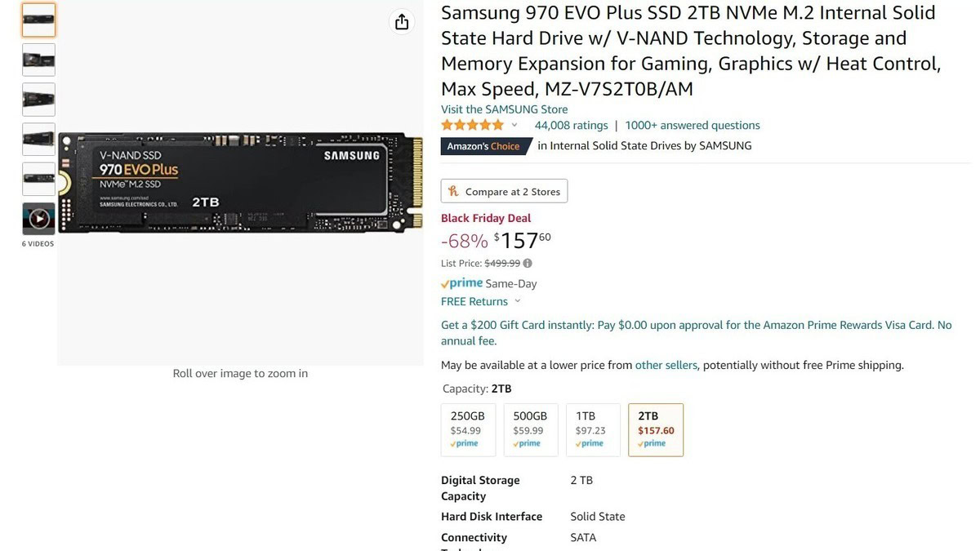The width and height of the screenshot is (980, 551).
Task: Expand the star ratings dropdown arrow
Action: click(x=514, y=125)
